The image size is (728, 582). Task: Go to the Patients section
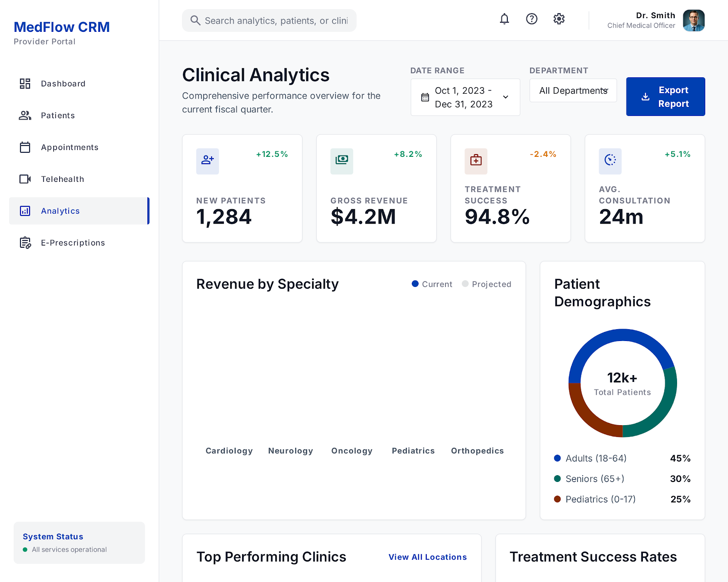[79, 115]
